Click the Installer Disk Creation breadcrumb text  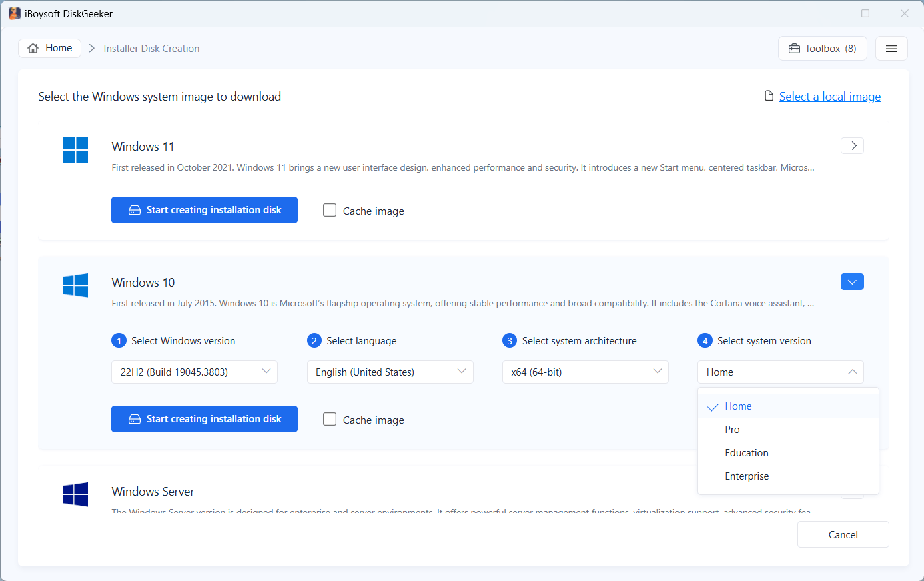151,49
